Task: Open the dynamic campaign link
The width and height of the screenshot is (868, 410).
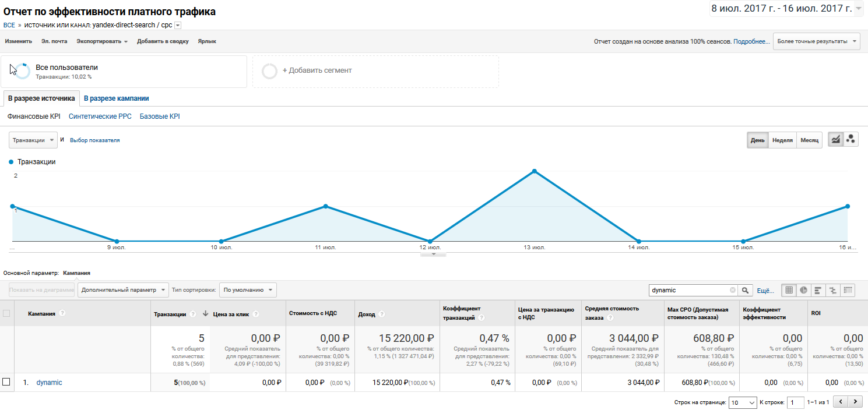Action: (49, 383)
